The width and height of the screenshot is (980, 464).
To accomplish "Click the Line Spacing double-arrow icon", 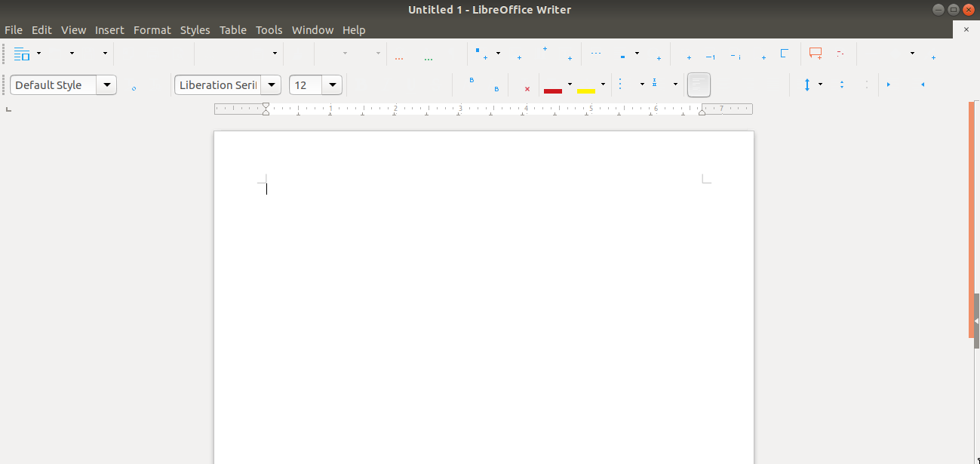I will click(x=806, y=85).
